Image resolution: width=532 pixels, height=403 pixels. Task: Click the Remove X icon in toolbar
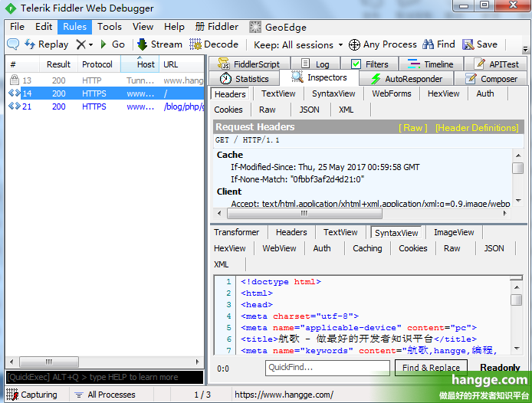tap(80, 44)
